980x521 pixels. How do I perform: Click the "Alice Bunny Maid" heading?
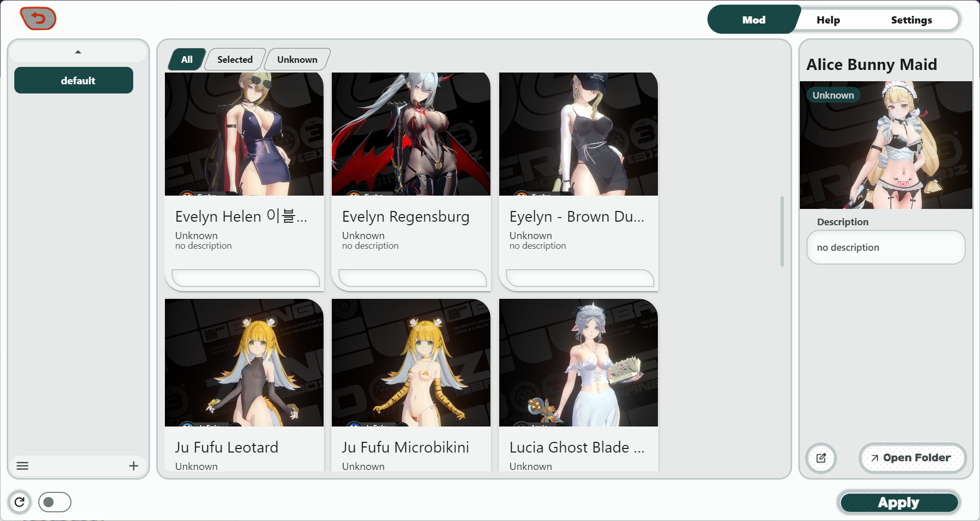[x=871, y=65]
